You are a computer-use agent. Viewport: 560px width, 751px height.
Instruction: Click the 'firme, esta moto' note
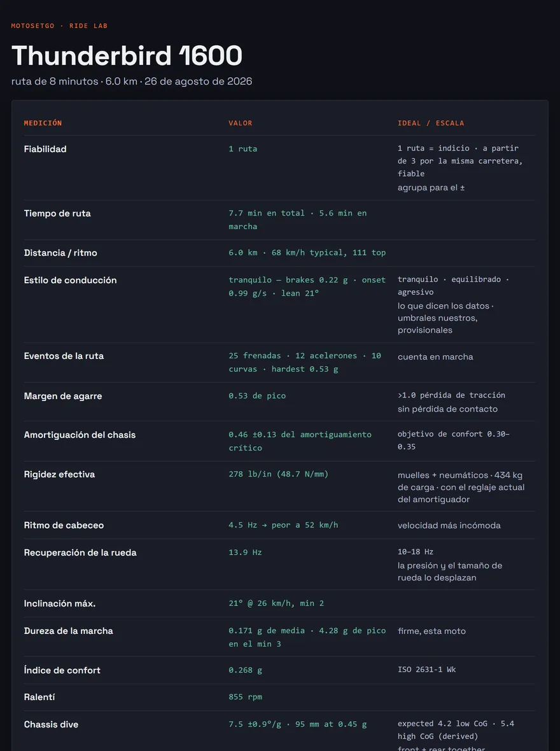[x=431, y=631]
